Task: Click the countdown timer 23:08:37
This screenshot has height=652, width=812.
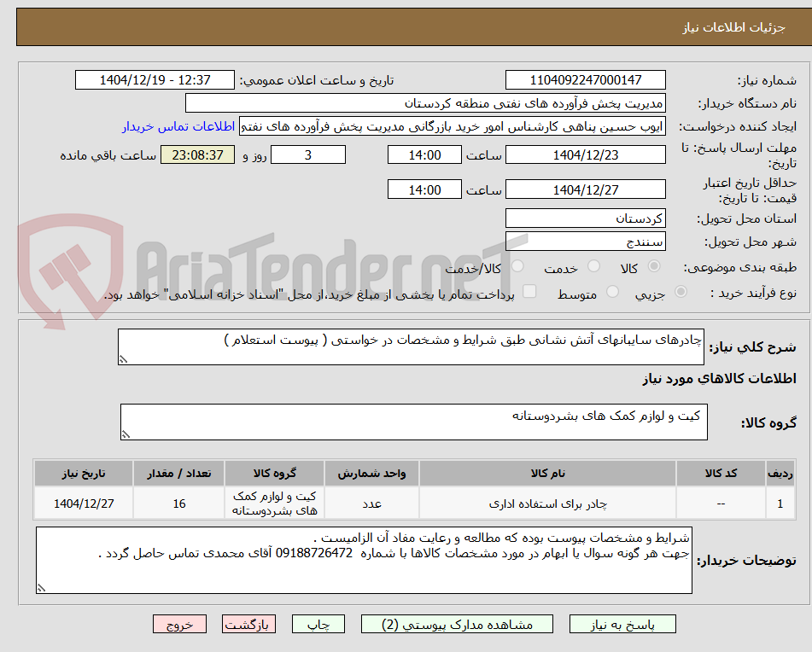Action: click(197, 154)
